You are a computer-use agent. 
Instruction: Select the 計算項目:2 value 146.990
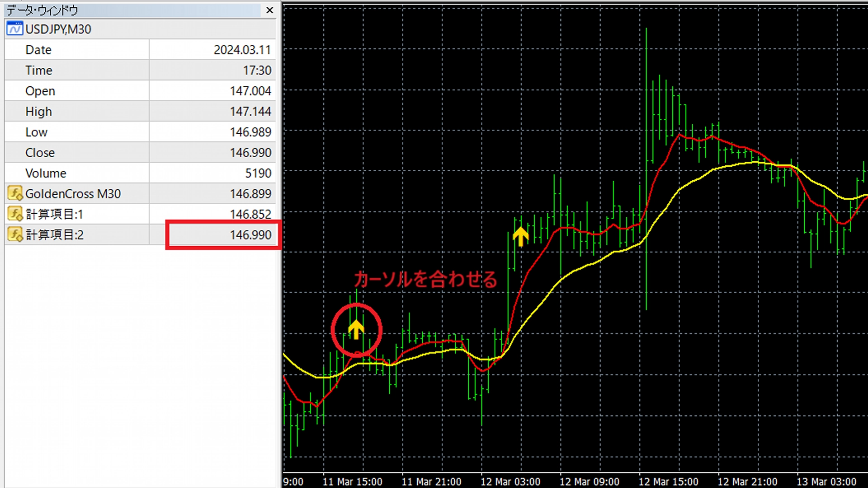(x=250, y=235)
